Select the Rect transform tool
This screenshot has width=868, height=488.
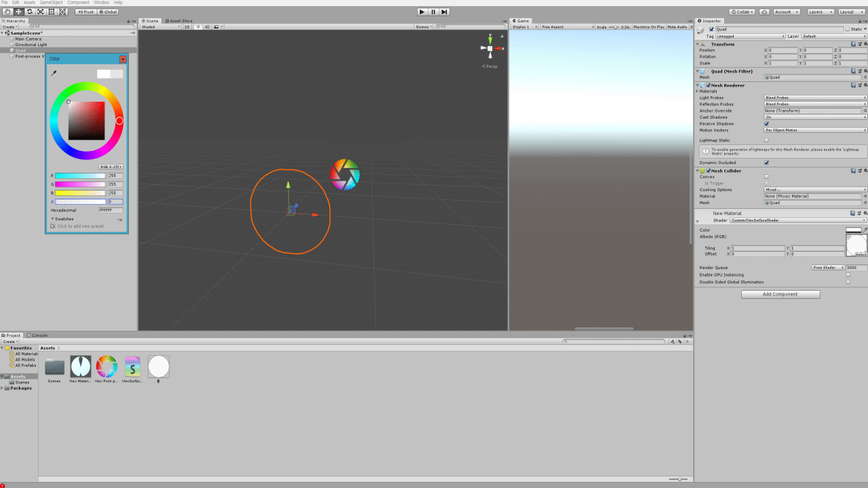(x=52, y=12)
